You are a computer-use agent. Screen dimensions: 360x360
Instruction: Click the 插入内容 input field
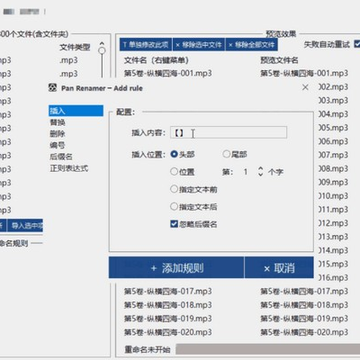(228, 133)
